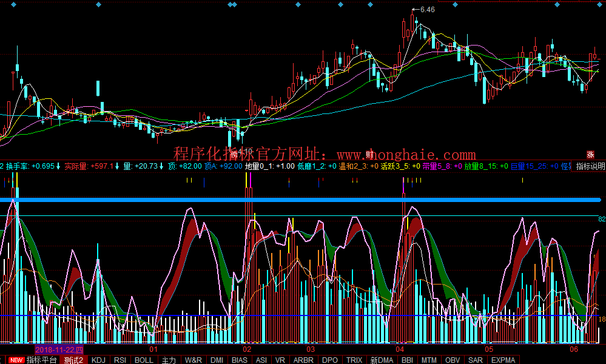The image size is (606, 364).
Task: Open the 指标平台 tab
Action: (x=42, y=360)
